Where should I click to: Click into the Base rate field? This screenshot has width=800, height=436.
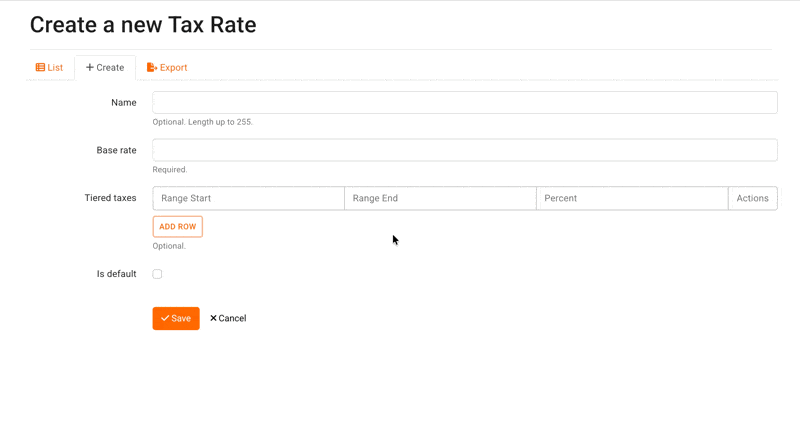464,150
